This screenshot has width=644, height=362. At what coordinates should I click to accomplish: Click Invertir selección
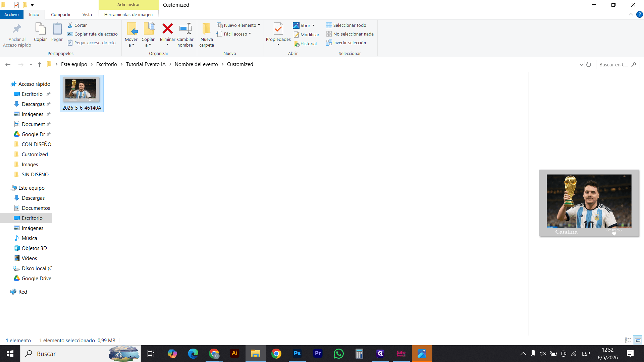tap(346, 43)
